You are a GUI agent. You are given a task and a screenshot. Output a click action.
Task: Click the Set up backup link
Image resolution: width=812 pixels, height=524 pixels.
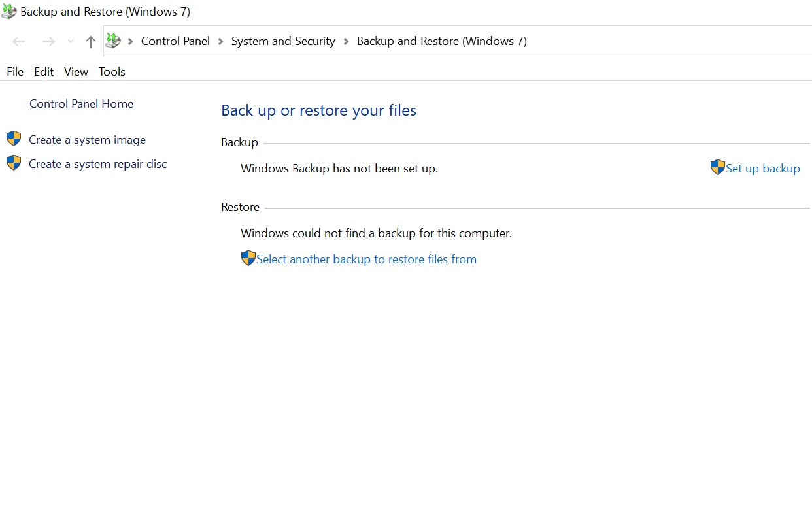(x=762, y=168)
